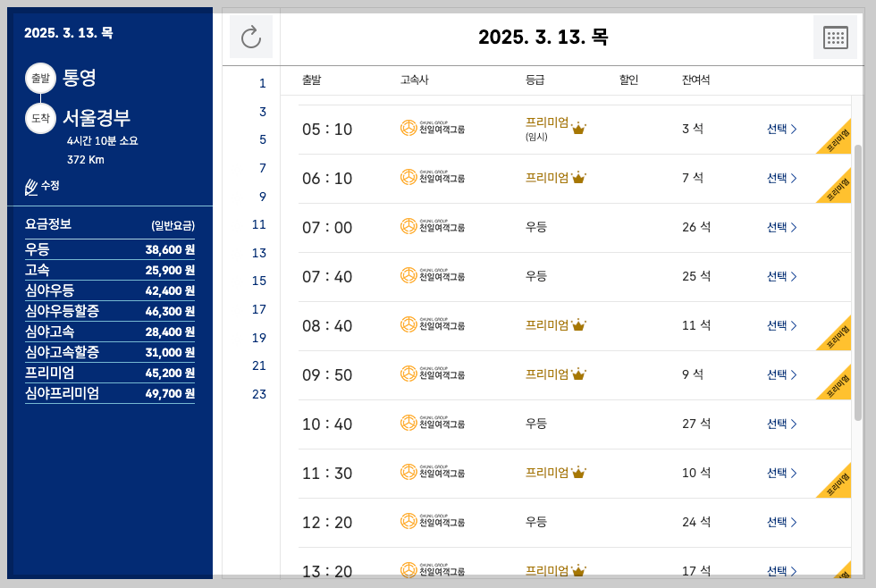Jump to hour 1 in time index
This screenshot has width=876, height=588.
click(262, 84)
